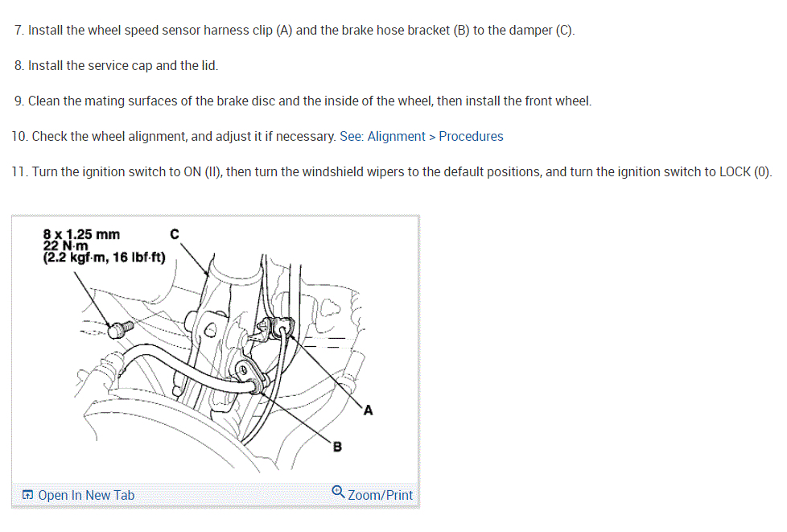The width and height of the screenshot is (787, 532).
Task: Click the 'Zoom/Print' text link
Action: [380, 495]
